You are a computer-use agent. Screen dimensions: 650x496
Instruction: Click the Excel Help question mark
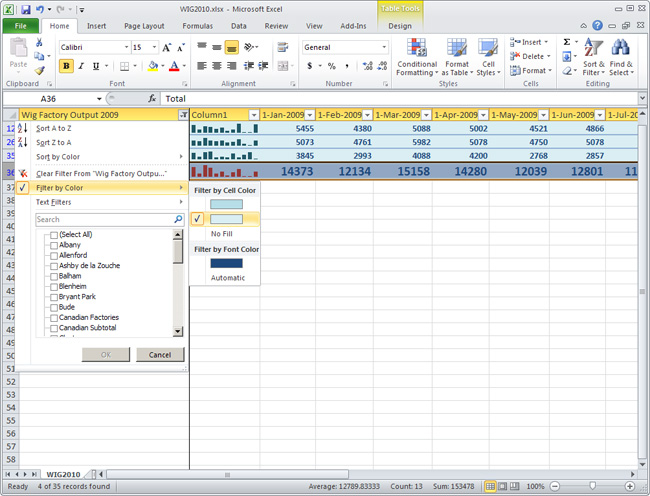597,26
